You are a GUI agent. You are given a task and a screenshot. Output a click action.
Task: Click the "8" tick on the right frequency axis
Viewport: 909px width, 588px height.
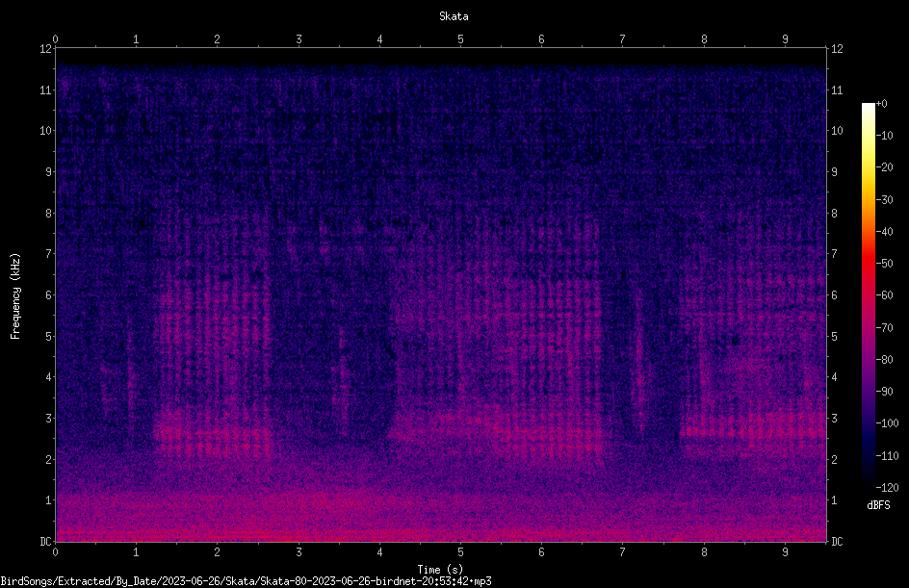point(834,214)
